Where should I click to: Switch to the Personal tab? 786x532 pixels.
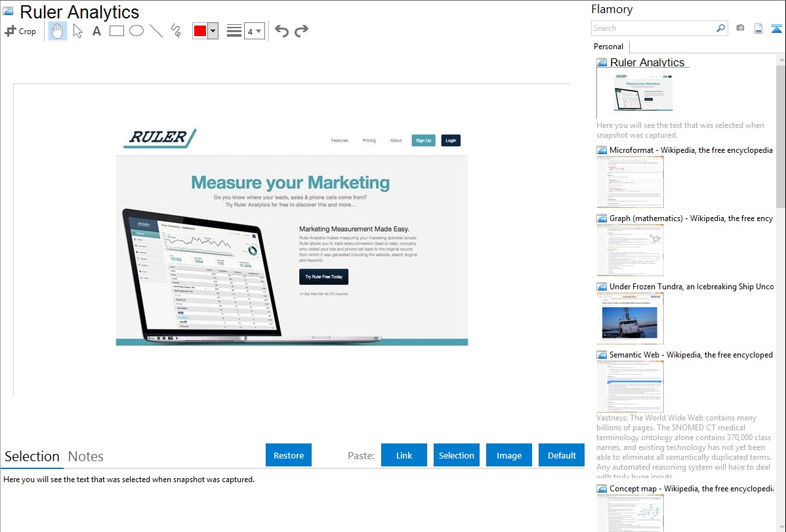point(609,47)
